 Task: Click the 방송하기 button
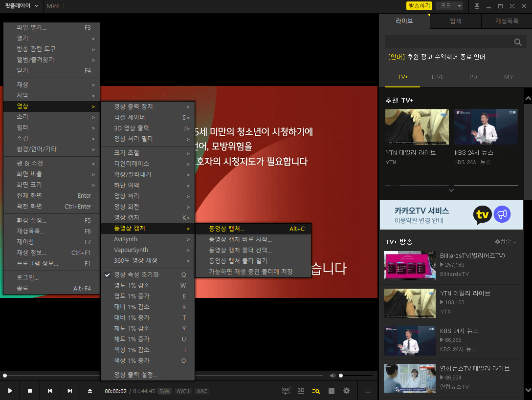tap(419, 6)
